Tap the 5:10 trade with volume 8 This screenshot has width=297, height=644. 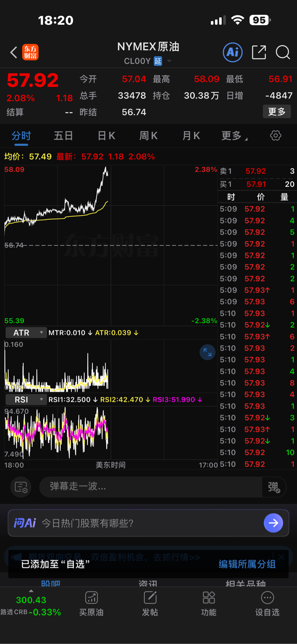click(x=257, y=383)
